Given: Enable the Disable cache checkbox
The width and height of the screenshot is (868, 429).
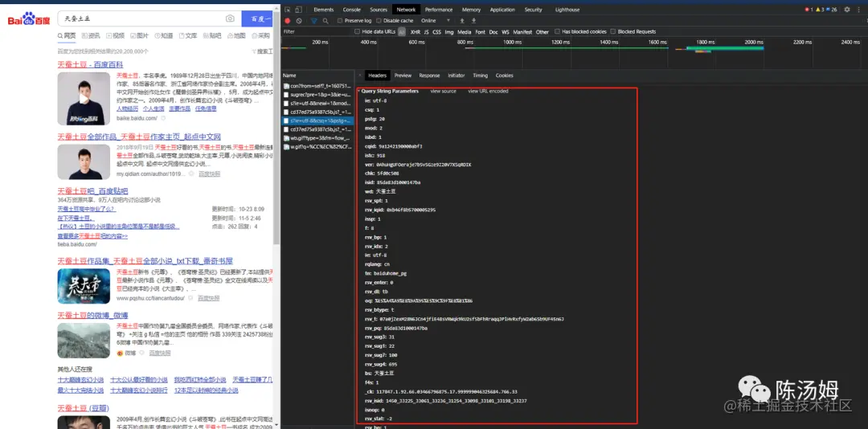Looking at the screenshot, I should pyautogui.click(x=379, y=20).
